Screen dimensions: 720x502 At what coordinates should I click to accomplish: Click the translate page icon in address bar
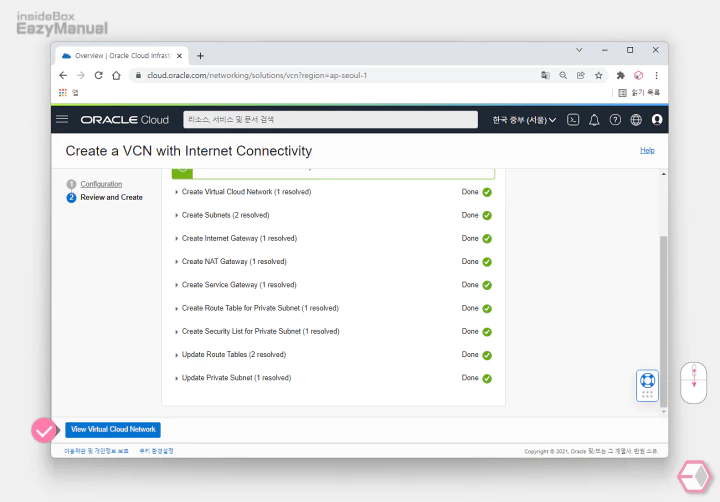[x=545, y=75]
